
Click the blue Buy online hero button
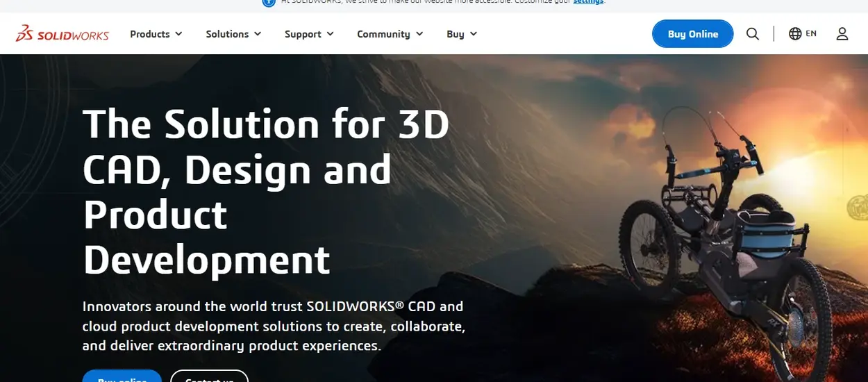coord(122,376)
